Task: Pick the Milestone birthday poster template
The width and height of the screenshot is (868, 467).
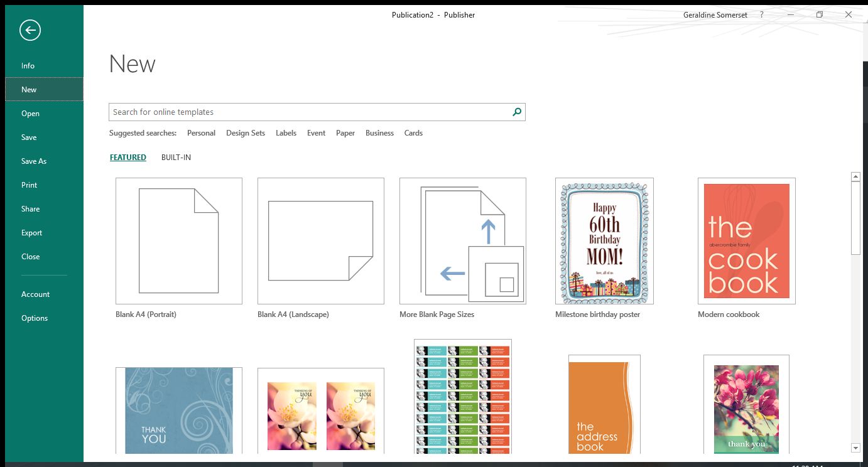Action: (604, 241)
